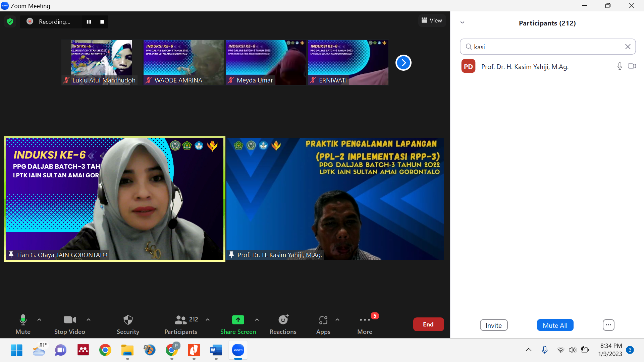Open Zoom in the Windows taskbar
Screen dimensions: 644x362
coord(238,350)
